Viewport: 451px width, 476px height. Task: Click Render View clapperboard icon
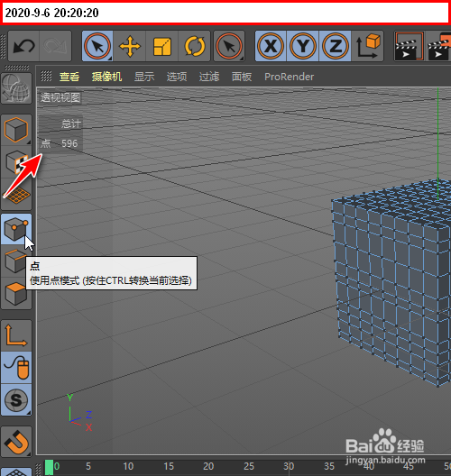[x=410, y=47]
